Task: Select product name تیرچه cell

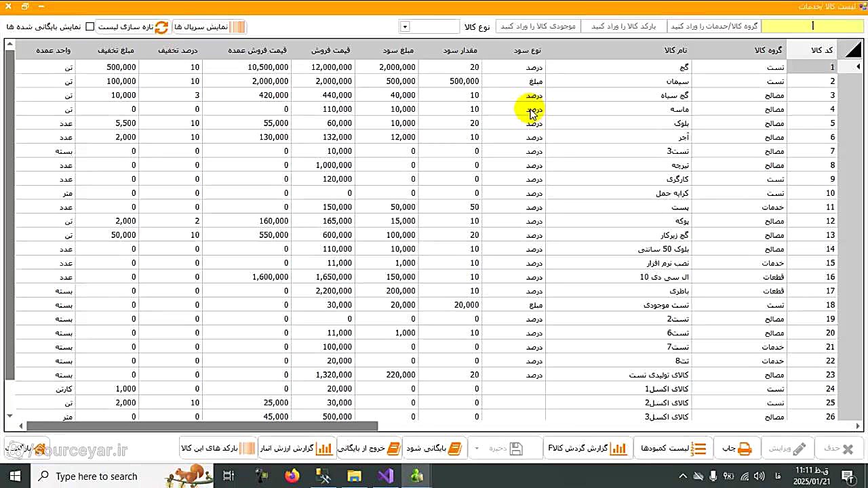Action: [x=618, y=165]
